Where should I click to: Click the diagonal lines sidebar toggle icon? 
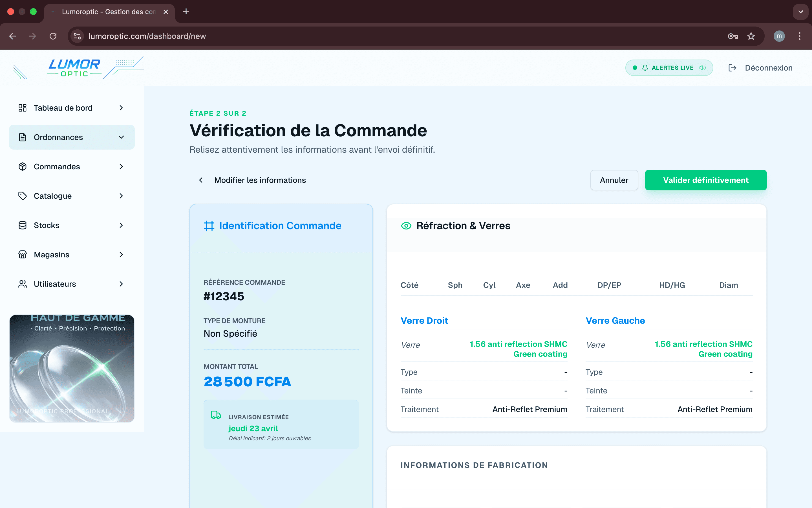[x=20, y=72]
